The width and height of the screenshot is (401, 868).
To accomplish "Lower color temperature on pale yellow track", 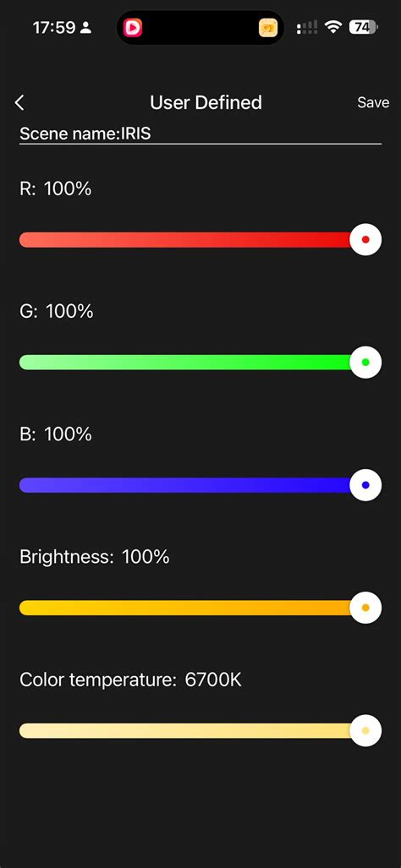I will [x=185, y=730].
